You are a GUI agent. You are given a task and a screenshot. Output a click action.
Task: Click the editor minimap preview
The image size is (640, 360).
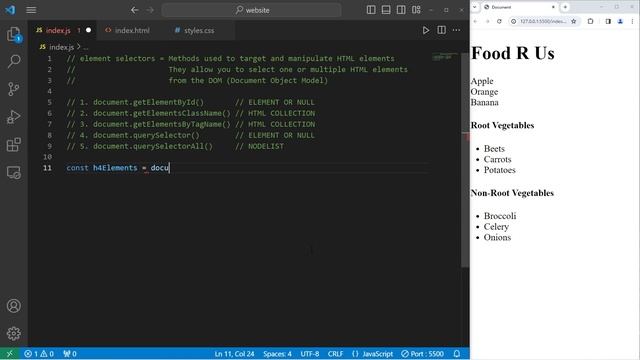tap(444, 56)
